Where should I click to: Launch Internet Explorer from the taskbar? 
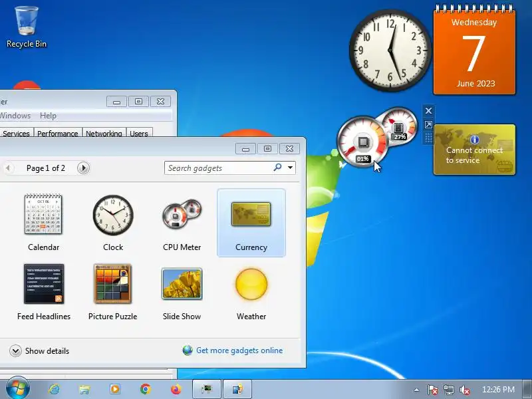pos(54,389)
